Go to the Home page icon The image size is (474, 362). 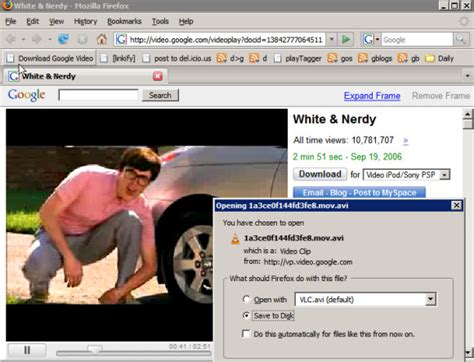(102, 39)
